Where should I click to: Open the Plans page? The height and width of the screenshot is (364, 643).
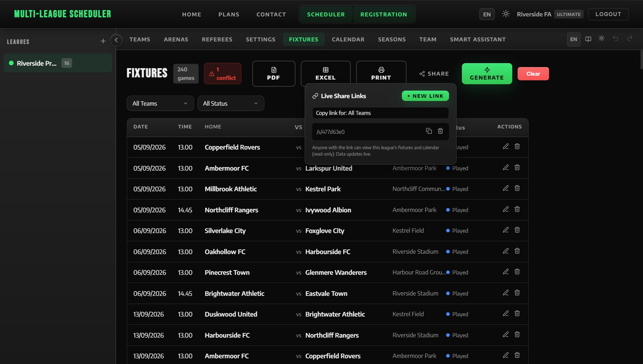[229, 14]
